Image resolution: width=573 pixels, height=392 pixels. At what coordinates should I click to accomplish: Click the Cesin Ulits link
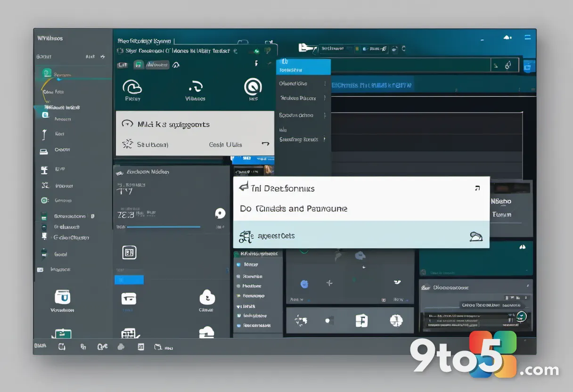click(226, 145)
